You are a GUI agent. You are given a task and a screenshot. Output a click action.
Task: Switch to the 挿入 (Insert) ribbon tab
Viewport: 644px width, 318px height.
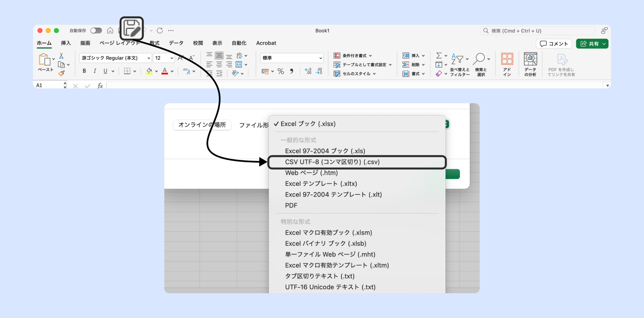pos(66,43)
